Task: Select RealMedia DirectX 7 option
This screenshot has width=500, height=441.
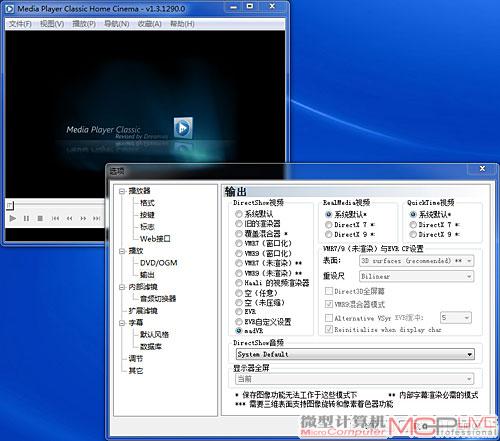Action: 329,225
